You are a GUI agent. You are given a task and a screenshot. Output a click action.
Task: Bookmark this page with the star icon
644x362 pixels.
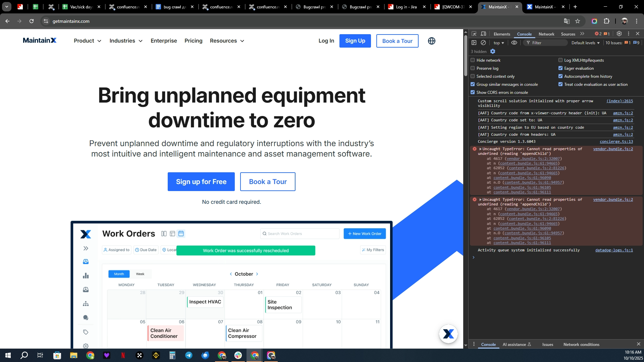[578, 21]
